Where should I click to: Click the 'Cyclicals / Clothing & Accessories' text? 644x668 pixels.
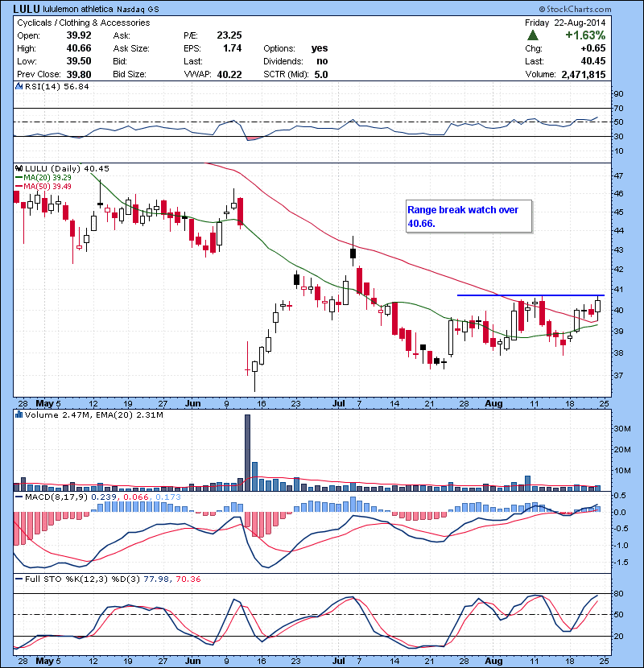point(84,23)
